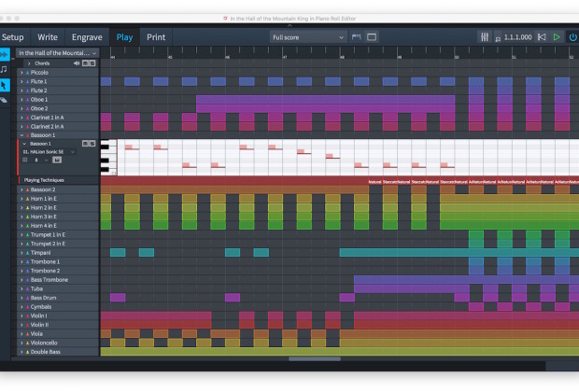Click the Bassoon 2 instrument icon

[27, 189]
